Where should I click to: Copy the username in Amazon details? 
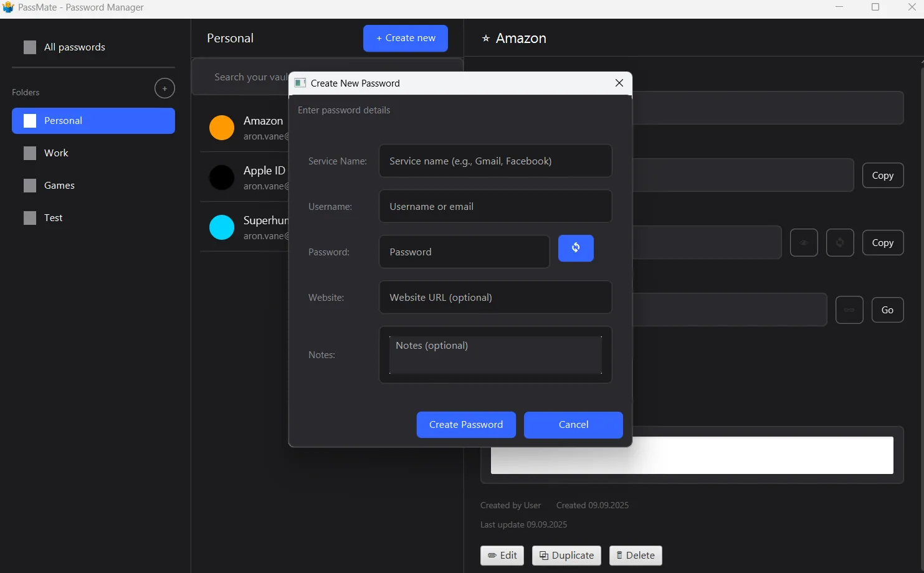coord(883,176)
